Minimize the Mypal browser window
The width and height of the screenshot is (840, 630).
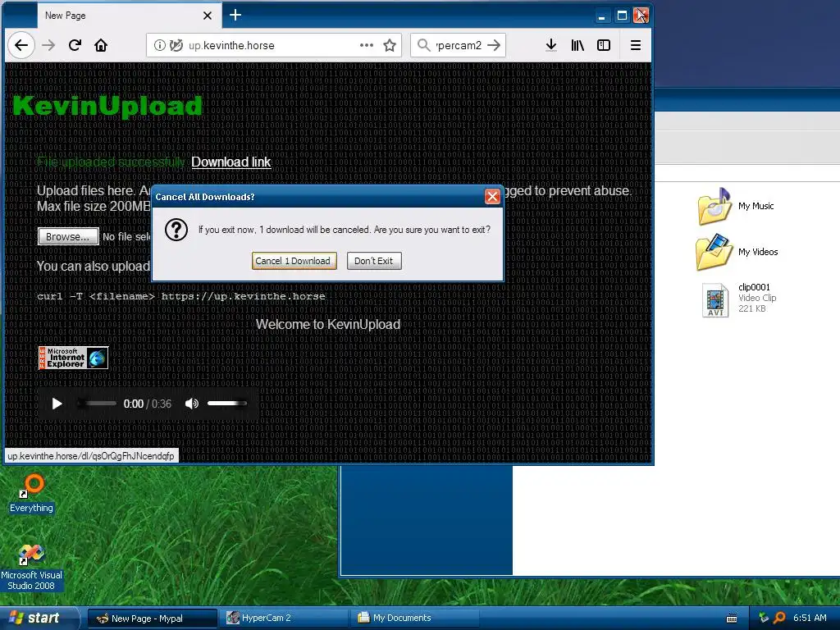pyautogui.click(x=601, y=16)
